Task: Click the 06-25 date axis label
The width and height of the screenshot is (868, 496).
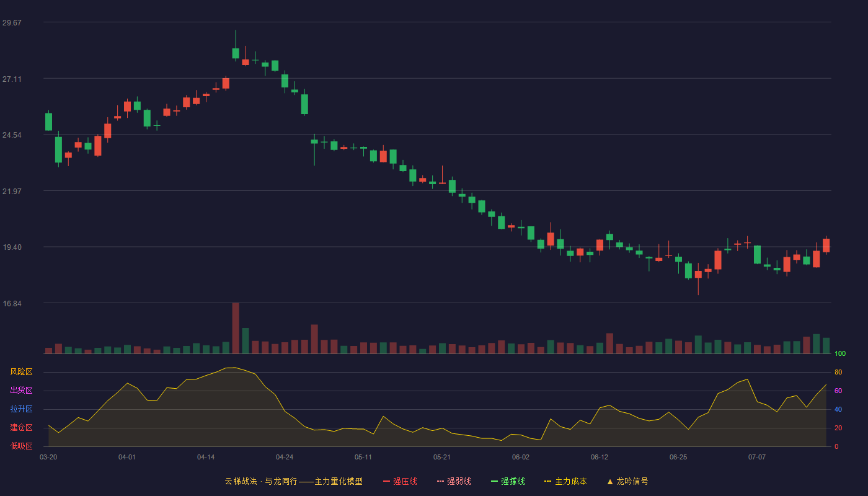Action: pos(678,457)
